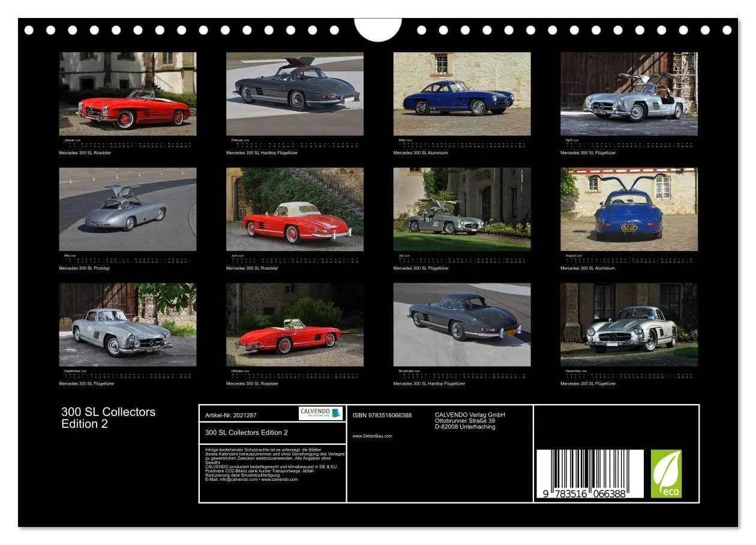
Task: Click the 'Februar' month label
Action: [x=238, y=140]
